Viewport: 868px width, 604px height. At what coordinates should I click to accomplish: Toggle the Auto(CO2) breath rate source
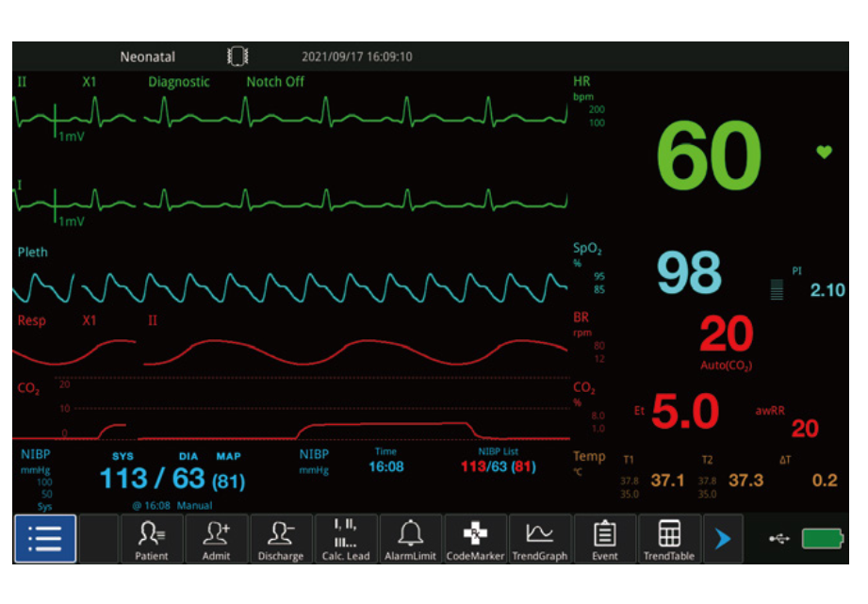[726, 366]
